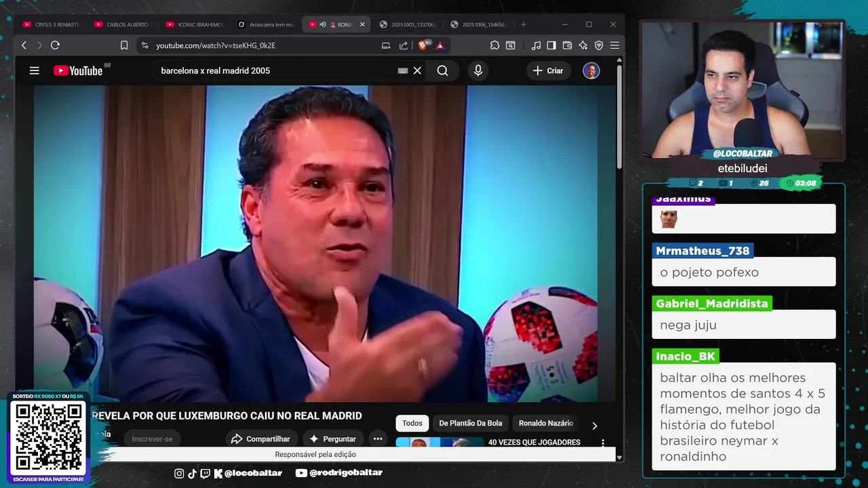This screenshot has width=868, height=488.
Task: Click the @locobaltar social handle
Action: [x=253, y=473]
